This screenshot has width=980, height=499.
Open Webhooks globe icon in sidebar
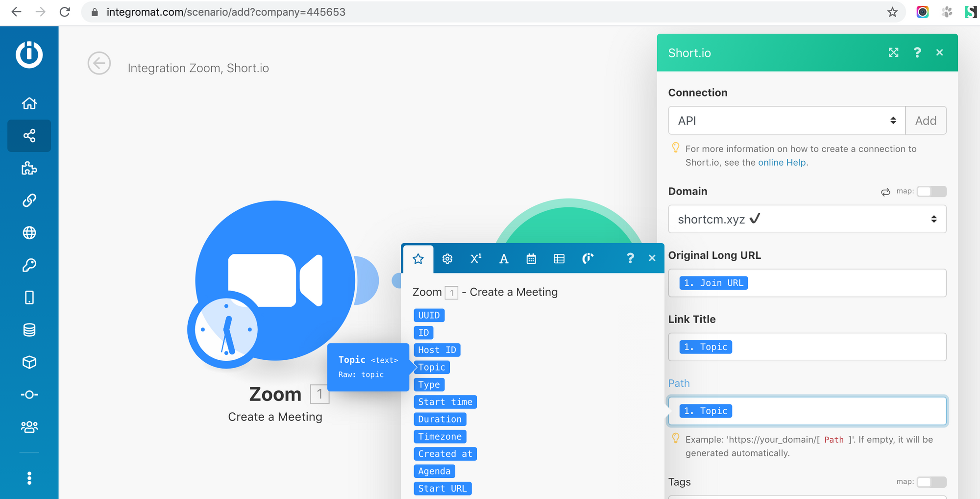pos(29,233)
